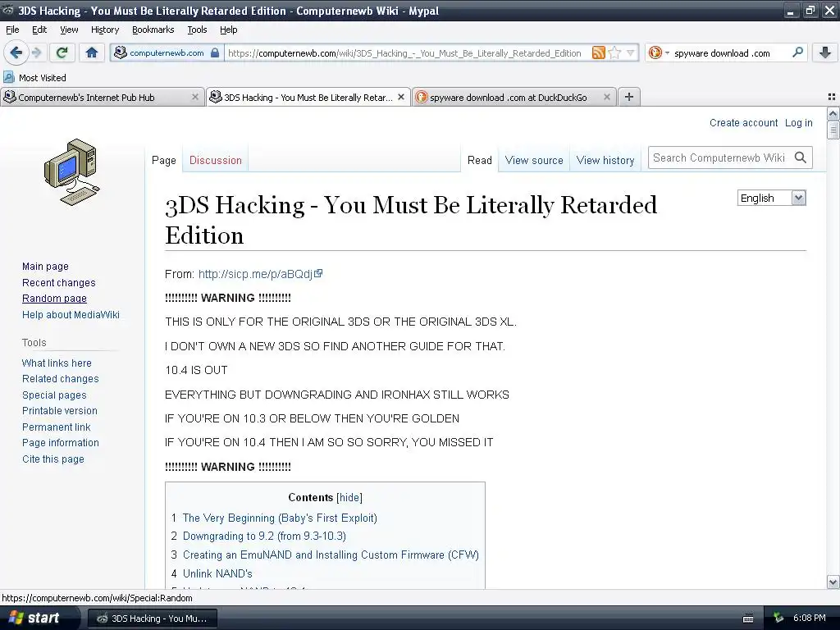The image size is (840, 630).
Task: Open the Bookmarks menu
Action: tap(153, 30)
